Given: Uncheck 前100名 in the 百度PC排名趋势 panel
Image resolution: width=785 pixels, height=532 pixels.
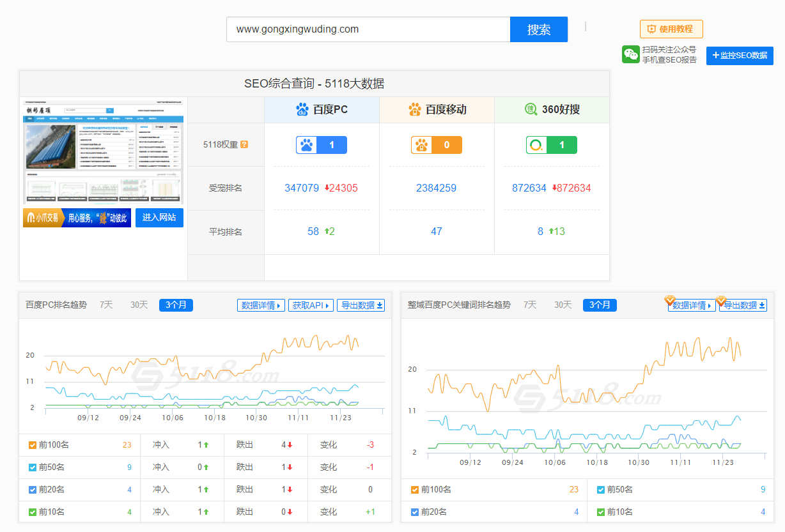Looking at the screenshot, I should pos(33,445).
